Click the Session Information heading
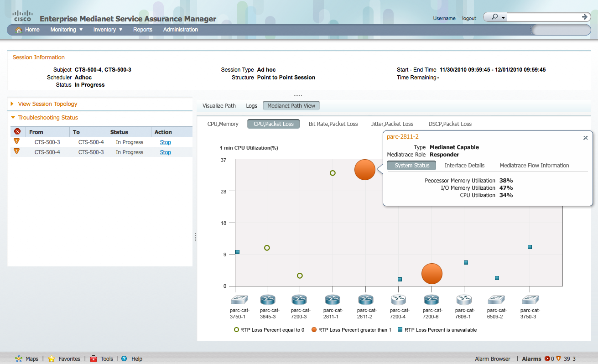 [39, 57]
